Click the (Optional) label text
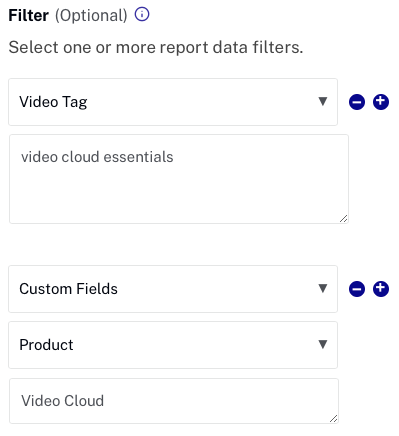399x436 pixels. coord(91,16)
